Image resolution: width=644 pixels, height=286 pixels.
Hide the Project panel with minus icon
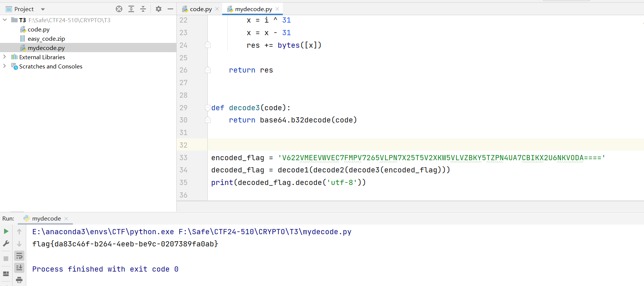click(x=170, y=9)
